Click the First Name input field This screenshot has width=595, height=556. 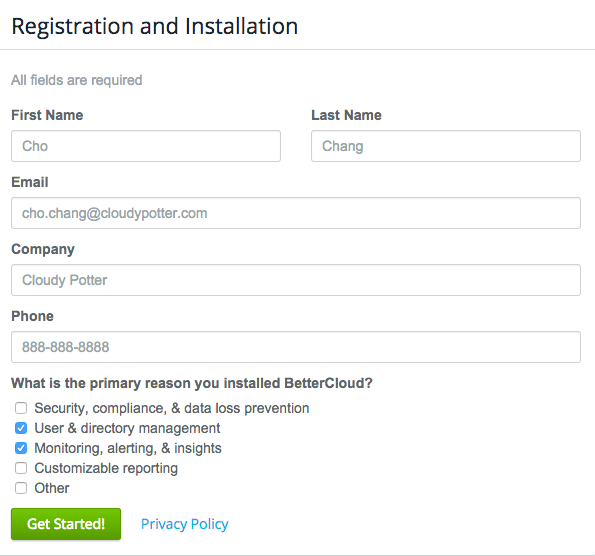(146, 146)
